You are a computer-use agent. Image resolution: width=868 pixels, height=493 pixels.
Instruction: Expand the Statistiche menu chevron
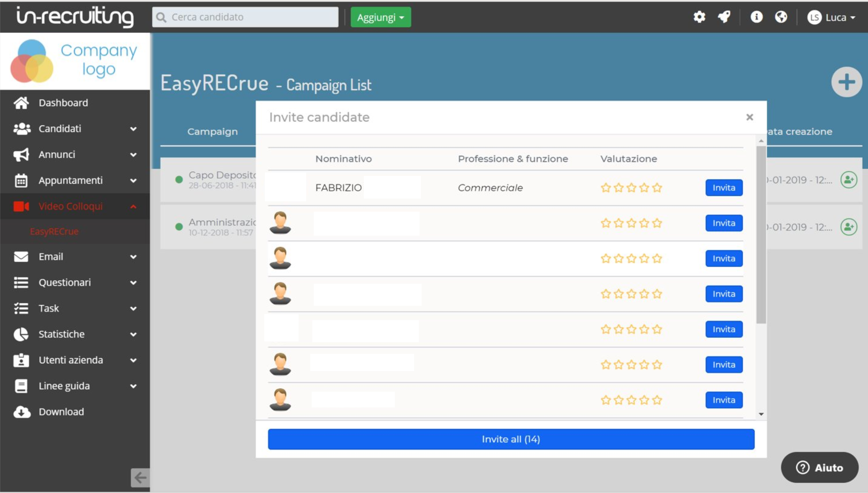tap(133, 334)
